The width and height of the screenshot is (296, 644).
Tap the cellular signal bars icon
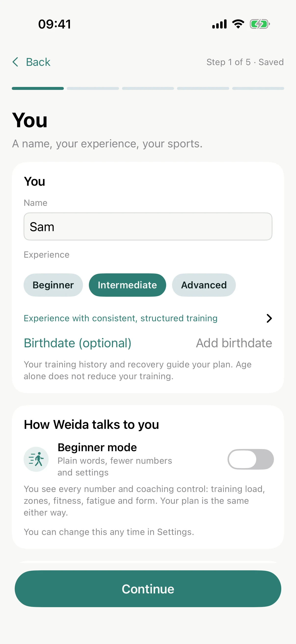tap(219, 24)
